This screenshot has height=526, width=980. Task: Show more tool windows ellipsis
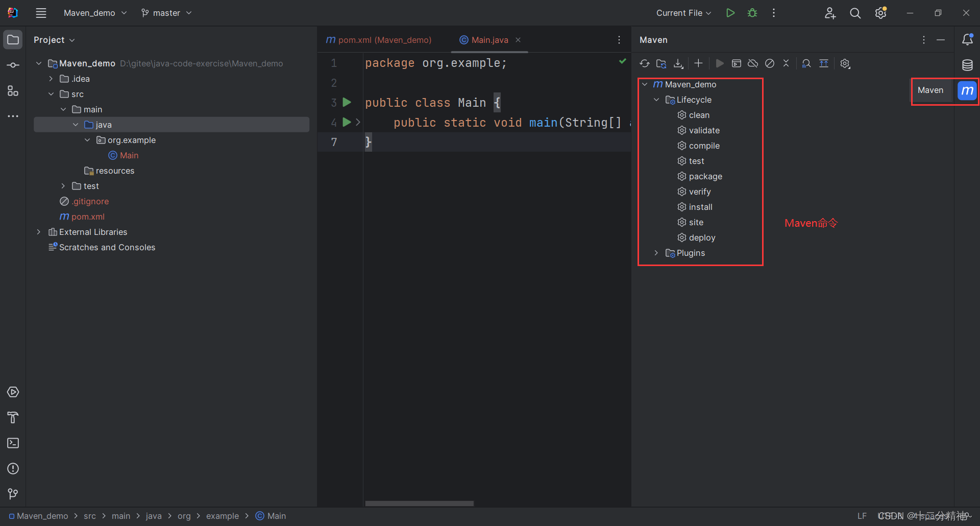[13, 116]
